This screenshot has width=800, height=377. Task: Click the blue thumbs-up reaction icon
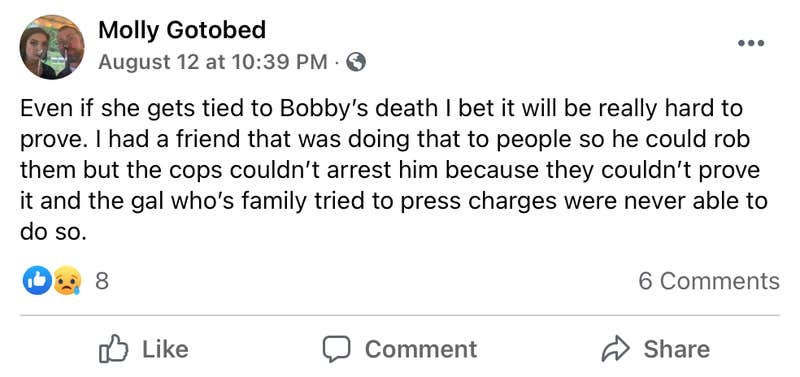(x=37, y=281)
